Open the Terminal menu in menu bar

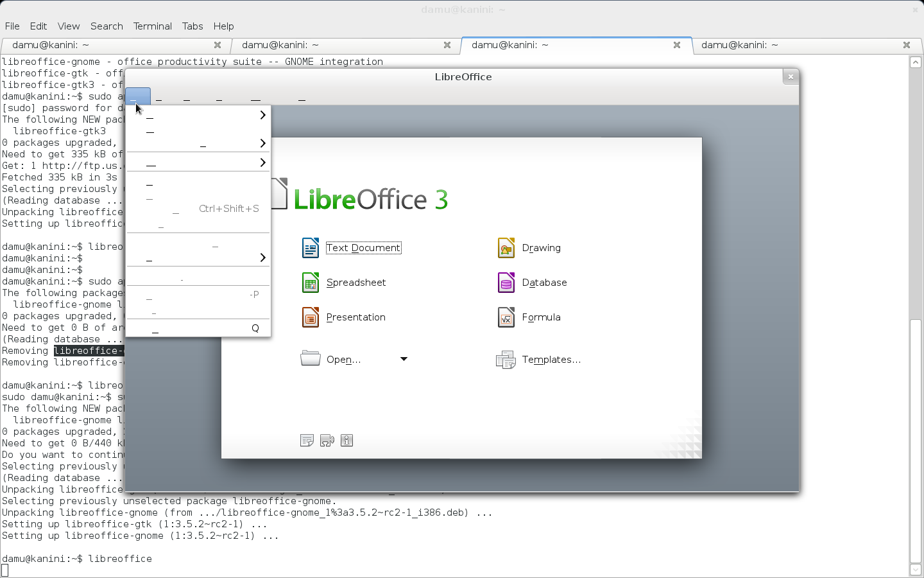coord(153,26)
